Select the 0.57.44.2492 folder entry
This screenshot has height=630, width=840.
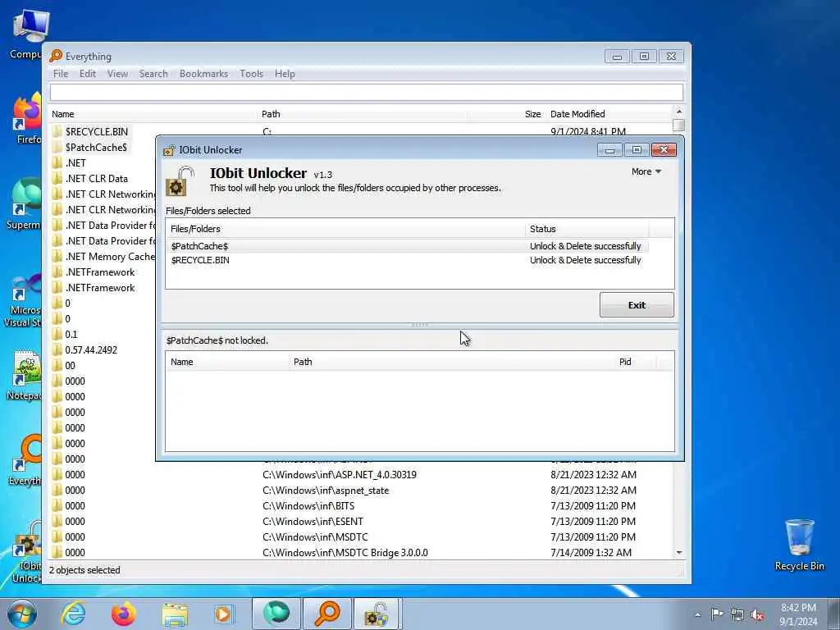tap(91, 349)
